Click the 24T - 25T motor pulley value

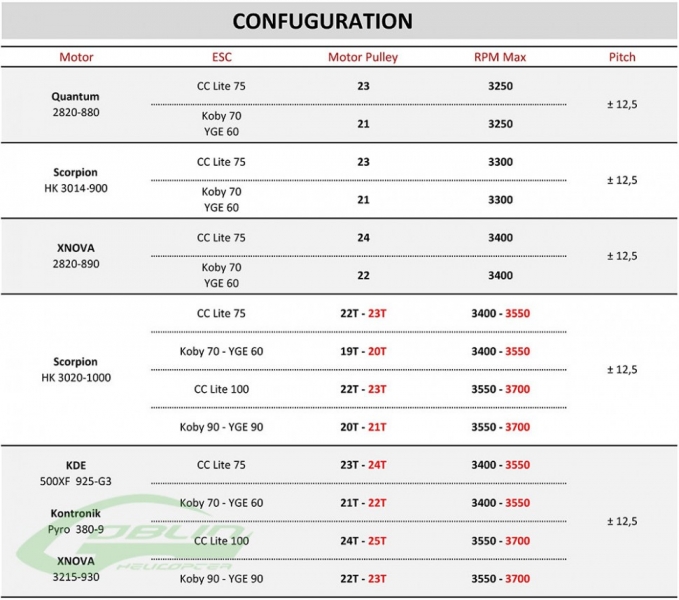363,541
